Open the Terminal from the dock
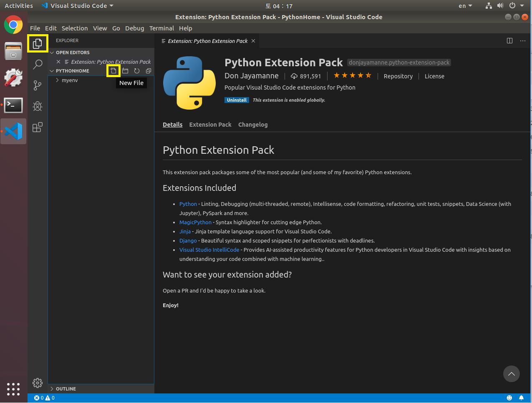This screenshot has width=532, height=403. coord(13,105)
